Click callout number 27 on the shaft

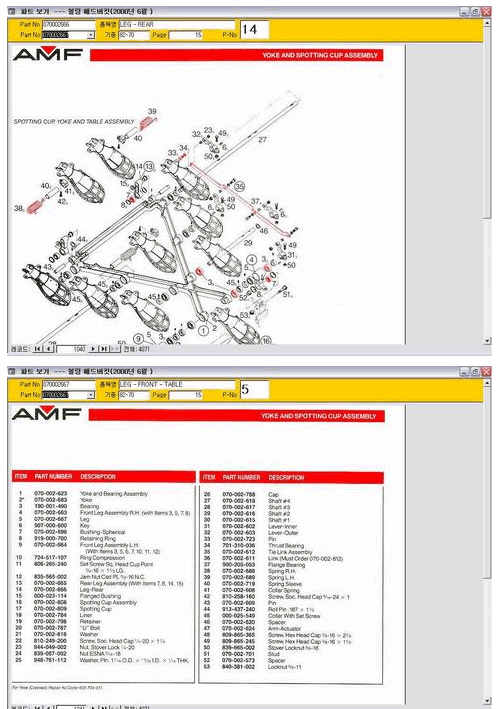(x=262, y=140)
